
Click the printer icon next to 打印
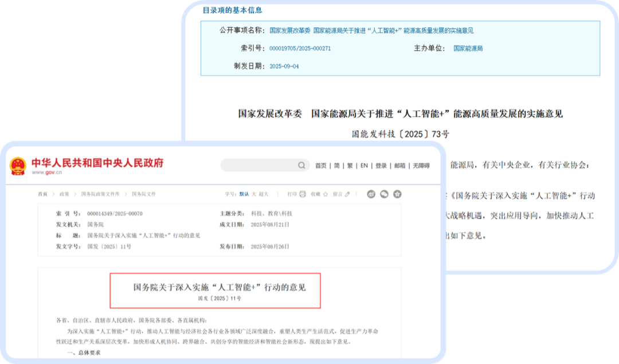tap(303, 194)
